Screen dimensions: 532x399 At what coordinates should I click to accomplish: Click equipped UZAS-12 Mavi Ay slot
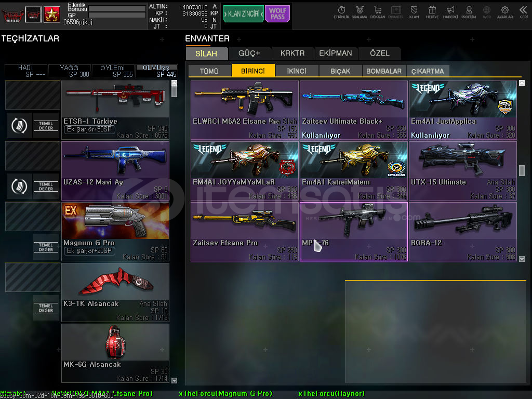[x=115, y=171]
